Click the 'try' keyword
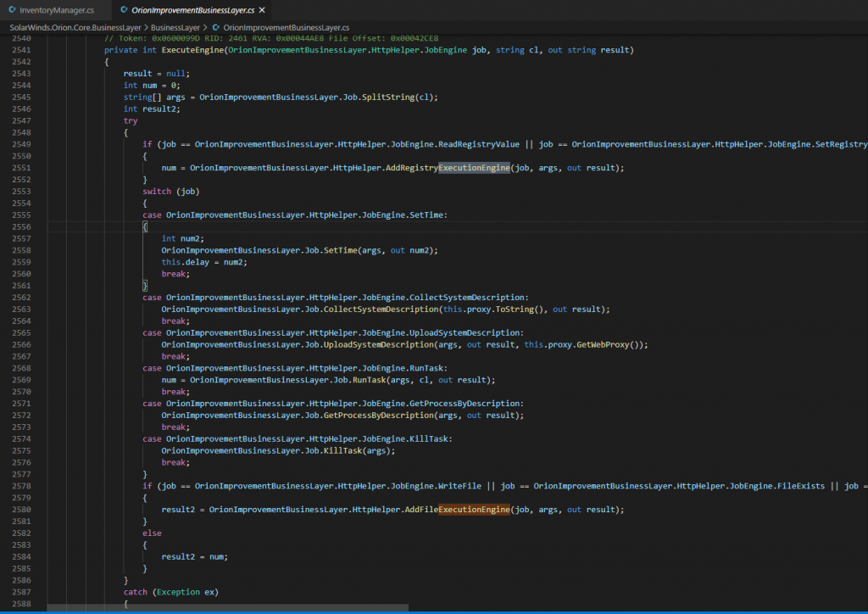The width and height of the screenshot is (868, 614). point(131,120)
